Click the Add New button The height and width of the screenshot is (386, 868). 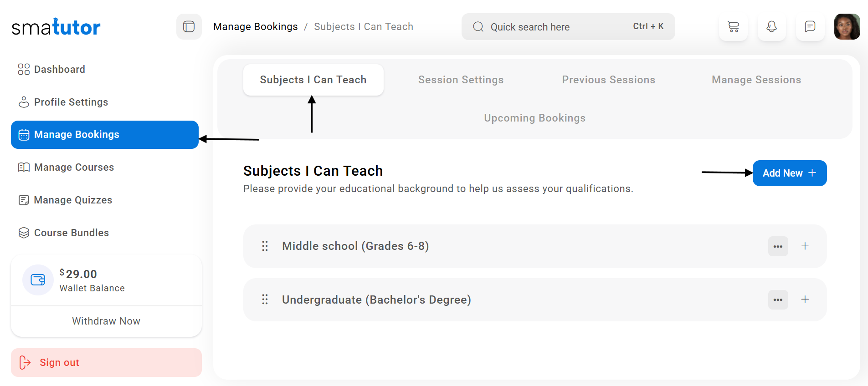[789, 173]
